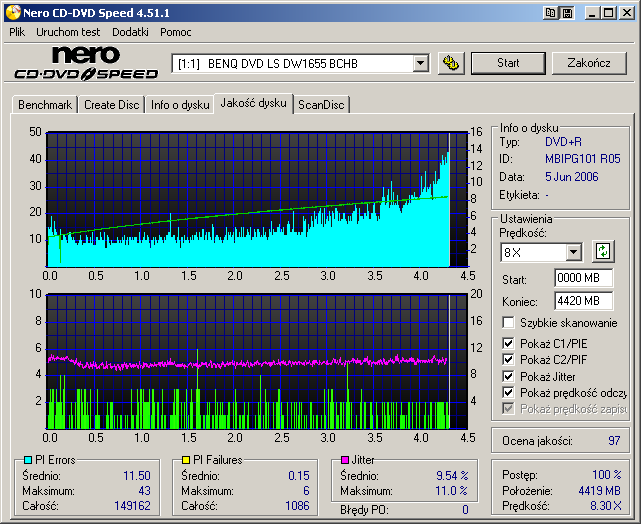Click the PI Failures and jitter graph

pos(257,361)
